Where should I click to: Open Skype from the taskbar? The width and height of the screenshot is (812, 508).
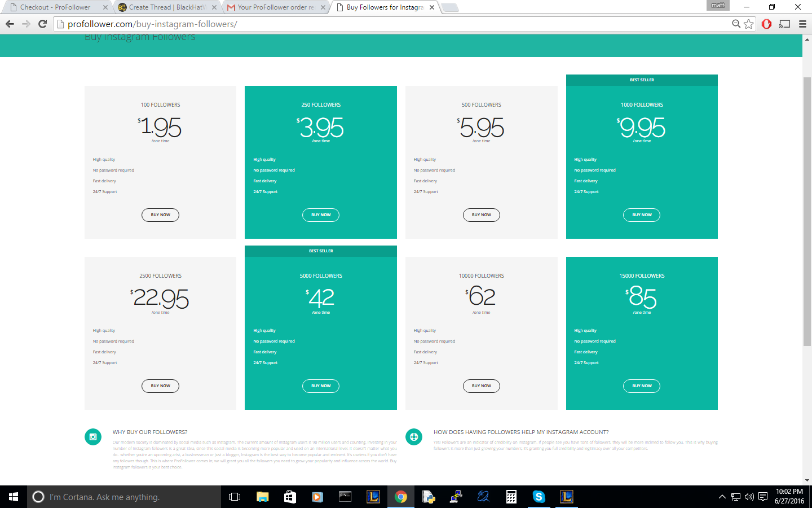click(539, 497)
